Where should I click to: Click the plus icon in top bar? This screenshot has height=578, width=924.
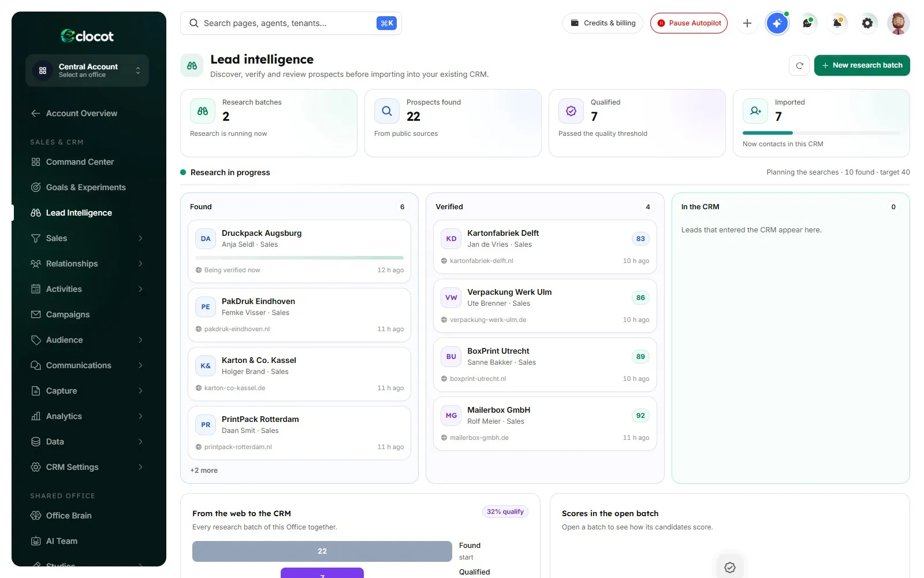pos(747,23)
